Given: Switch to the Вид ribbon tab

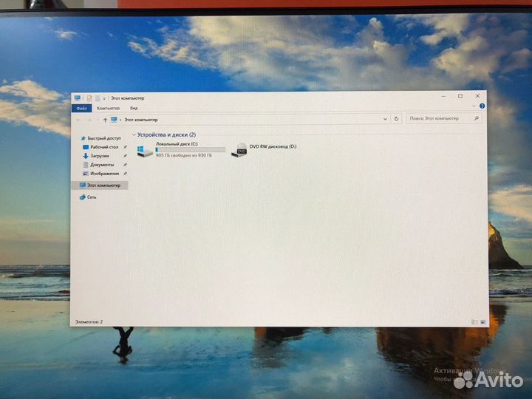Looking at the screenshot, I should point(134,108).
